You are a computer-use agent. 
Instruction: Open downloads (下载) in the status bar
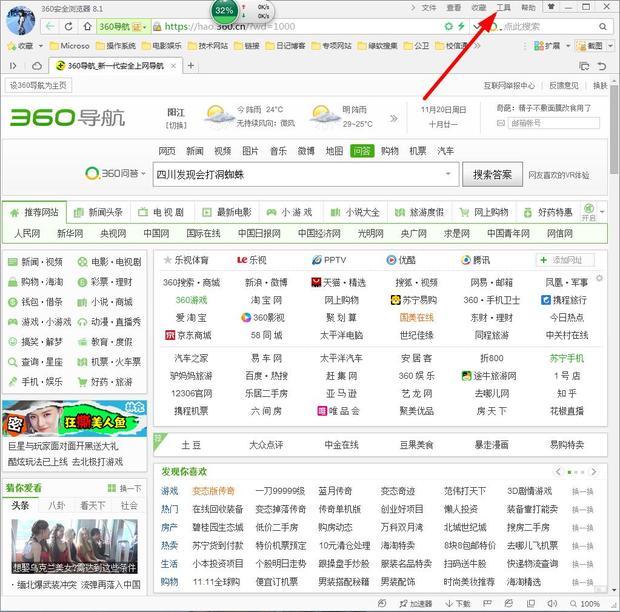pos(457,604)
